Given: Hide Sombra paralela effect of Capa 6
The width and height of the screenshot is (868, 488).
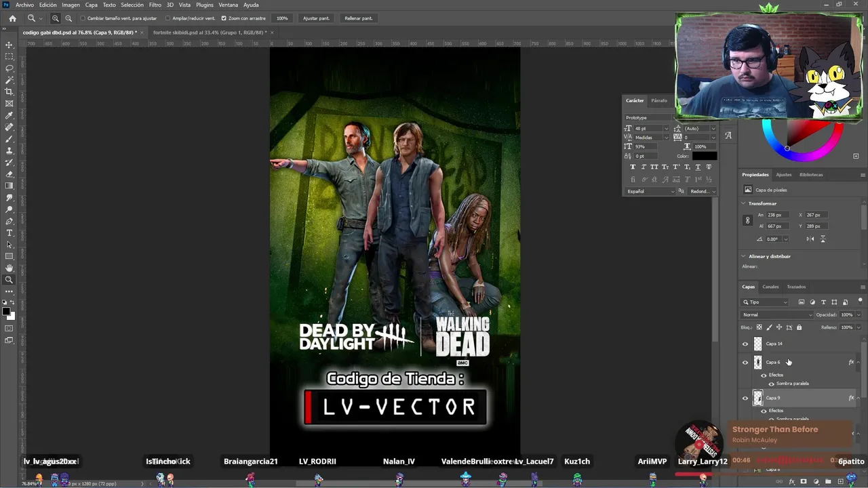Looking at the screenshot, I should click(x=771, y=384).
